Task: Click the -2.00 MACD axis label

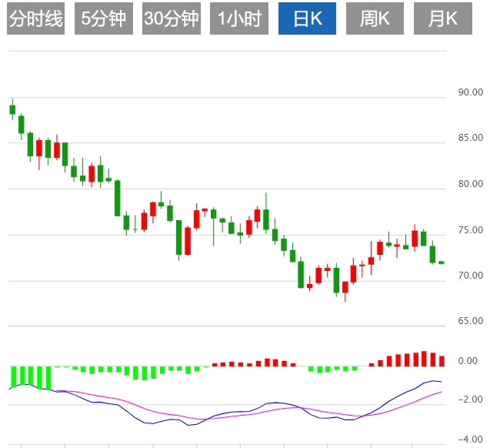Action: tap(467, 400)
